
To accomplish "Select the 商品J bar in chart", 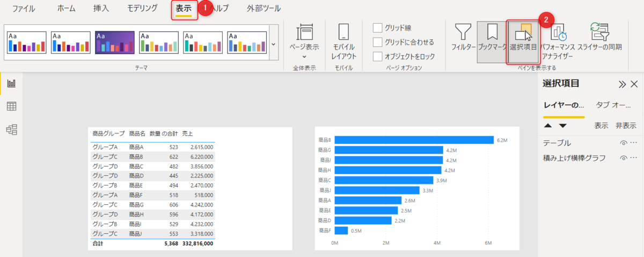I will pyautogui.click(x=377, y=190).
